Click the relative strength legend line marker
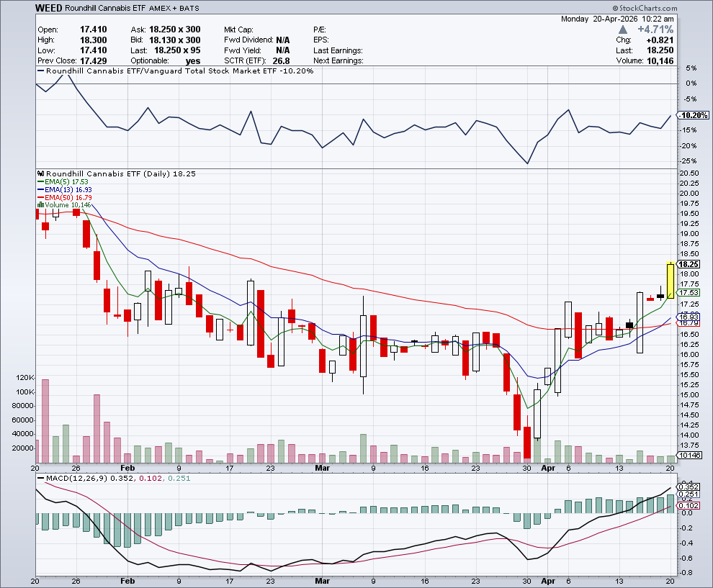 pos(40,71)
